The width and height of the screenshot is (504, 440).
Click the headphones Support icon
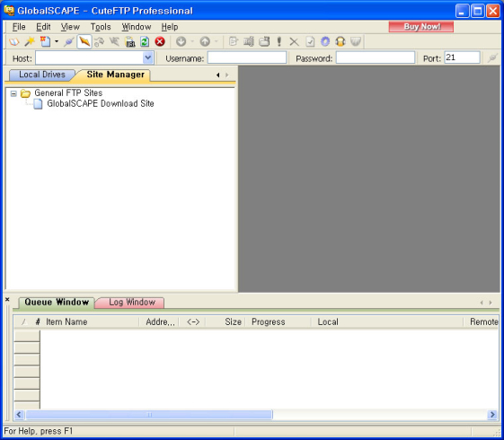[x=340, y=41]
